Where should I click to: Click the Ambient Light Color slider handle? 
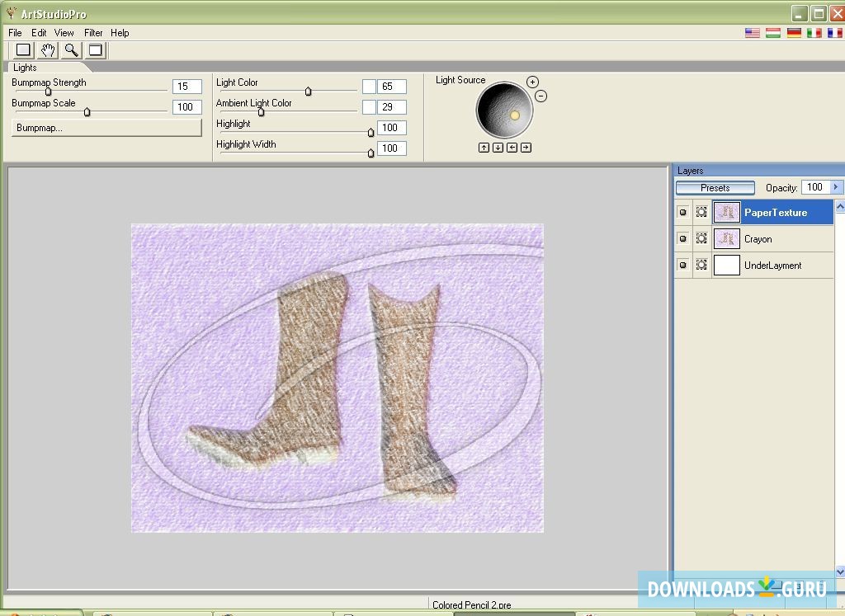[262, 112]
